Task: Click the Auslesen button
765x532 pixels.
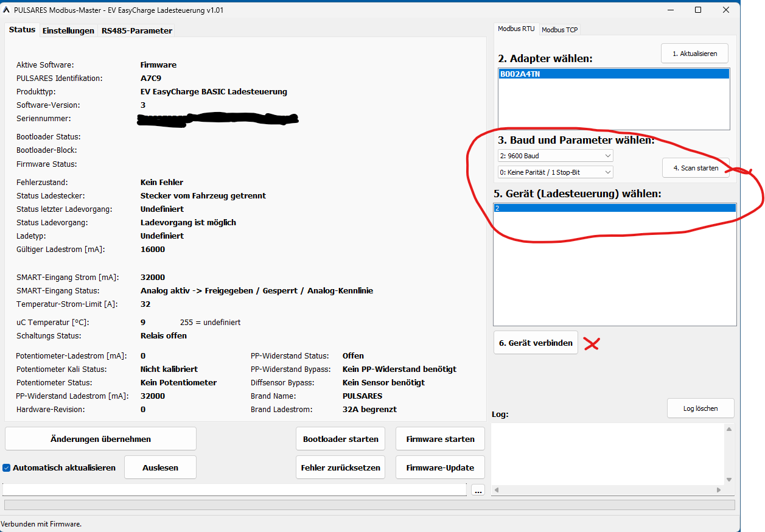Action: click(x=160, y=467)
